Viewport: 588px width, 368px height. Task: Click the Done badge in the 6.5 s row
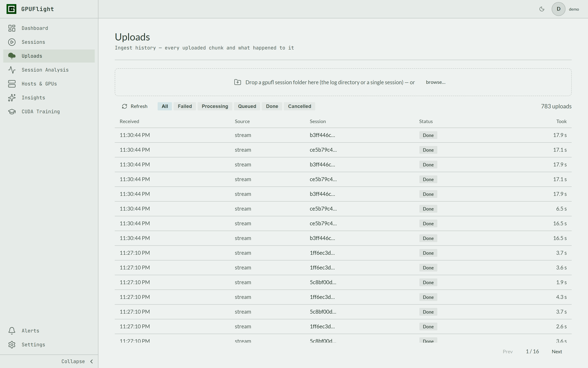(x=428, y=209)
